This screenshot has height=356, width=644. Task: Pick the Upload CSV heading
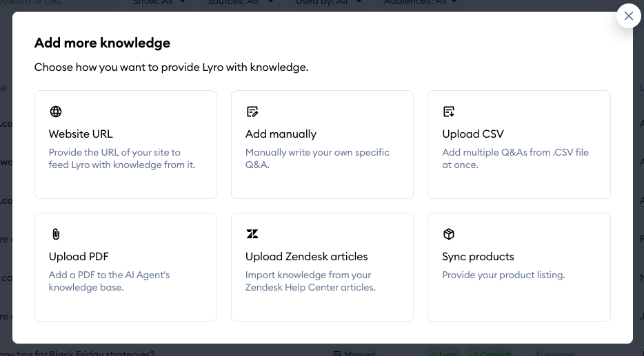[473, 134]
